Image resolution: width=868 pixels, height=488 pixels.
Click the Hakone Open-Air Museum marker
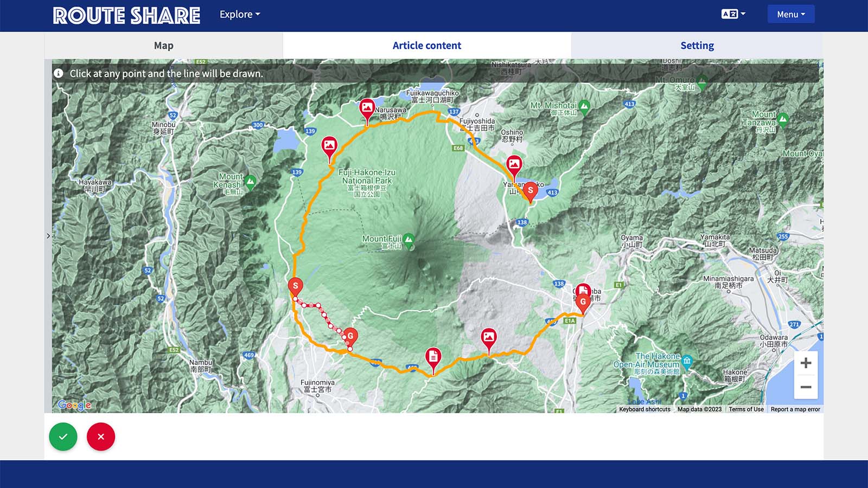tap(687, 361)
